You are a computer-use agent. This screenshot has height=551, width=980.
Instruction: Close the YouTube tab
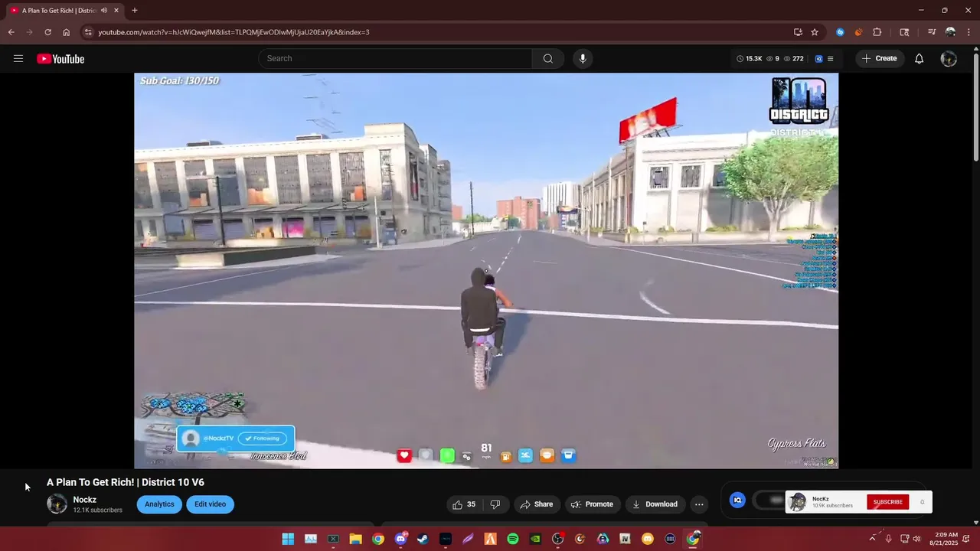click(x=116, y=11)
